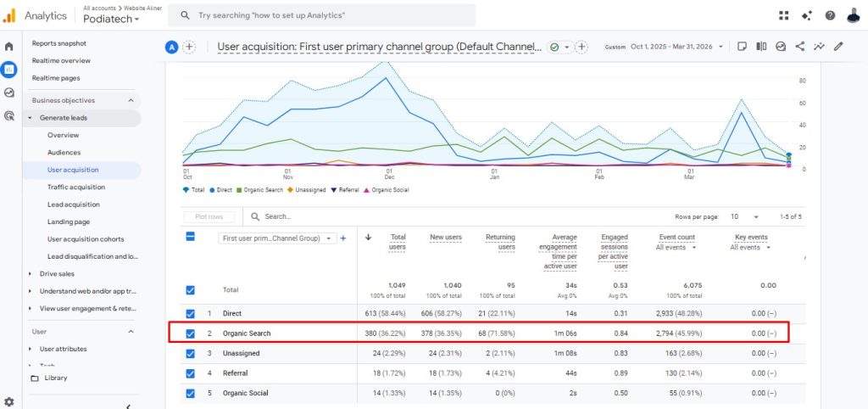The height and width of the screenshot is (409, 868).
Task: Click the Edit comparisons icon
Action: point(761,47)
